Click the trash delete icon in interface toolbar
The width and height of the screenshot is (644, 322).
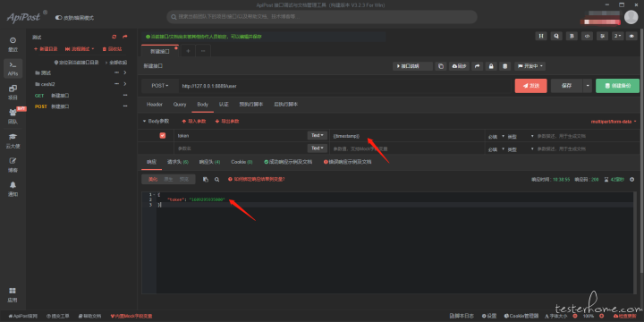tap(505, 66)
